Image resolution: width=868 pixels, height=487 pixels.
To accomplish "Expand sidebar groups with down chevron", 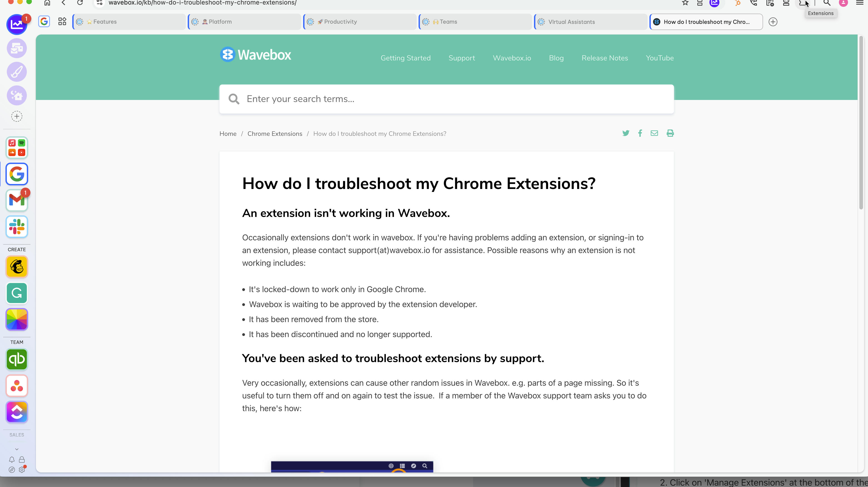I will (17, 449).
